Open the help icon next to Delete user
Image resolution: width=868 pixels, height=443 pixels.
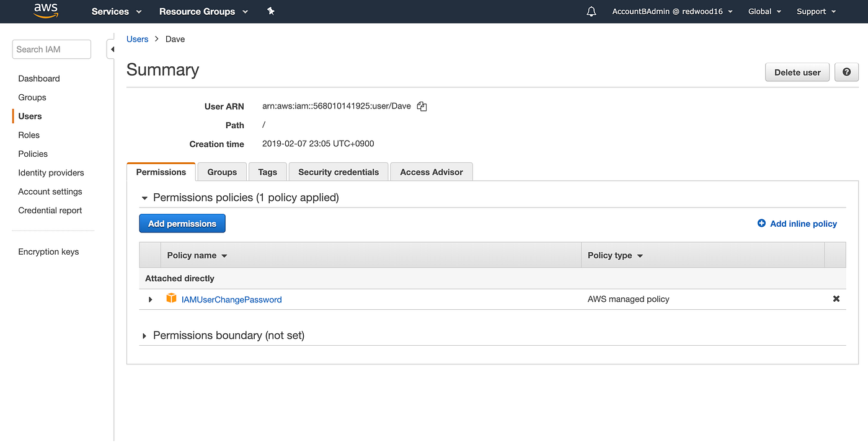(x=846, y=72)
